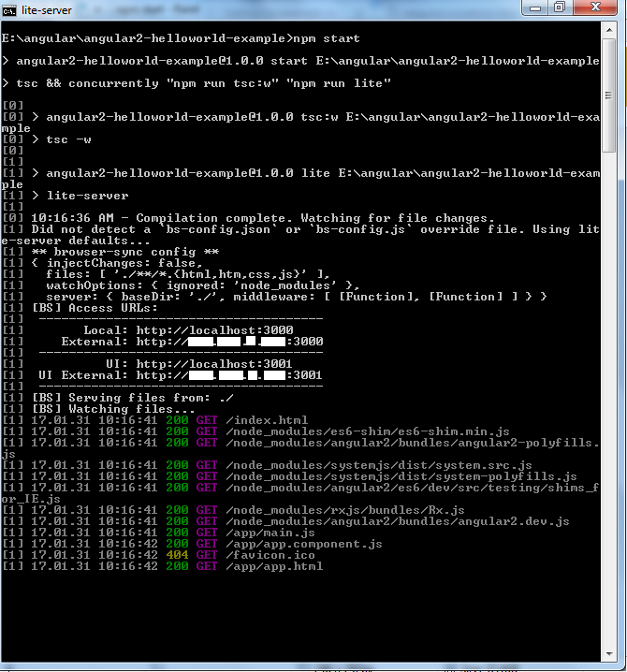Click the vertical scrollbar thumb
The image size is (627, 672).
(x=608, y=95)
